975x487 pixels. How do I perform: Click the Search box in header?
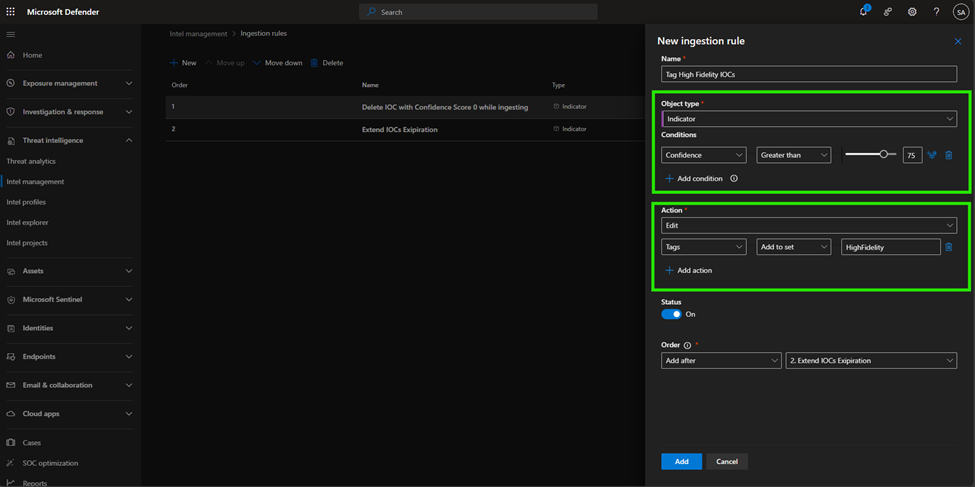478,12
